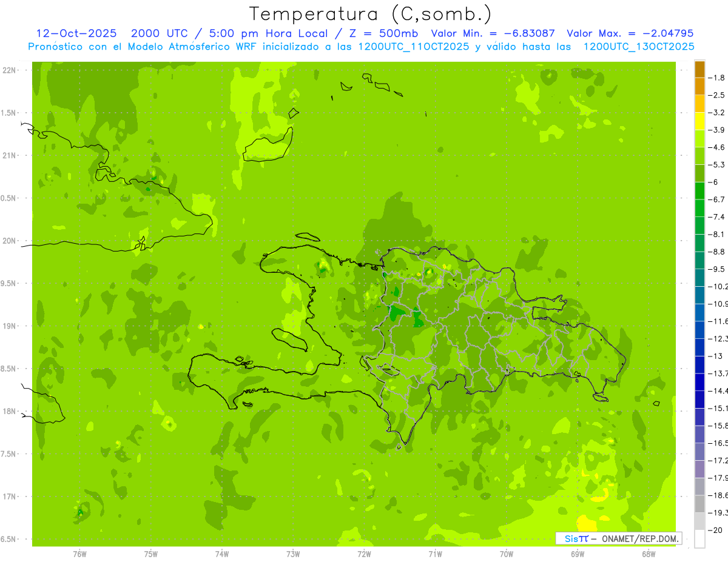This screenshot has height=562, width=728.
Task: Click the 76W longitude axis label
Action: point(79,554)
